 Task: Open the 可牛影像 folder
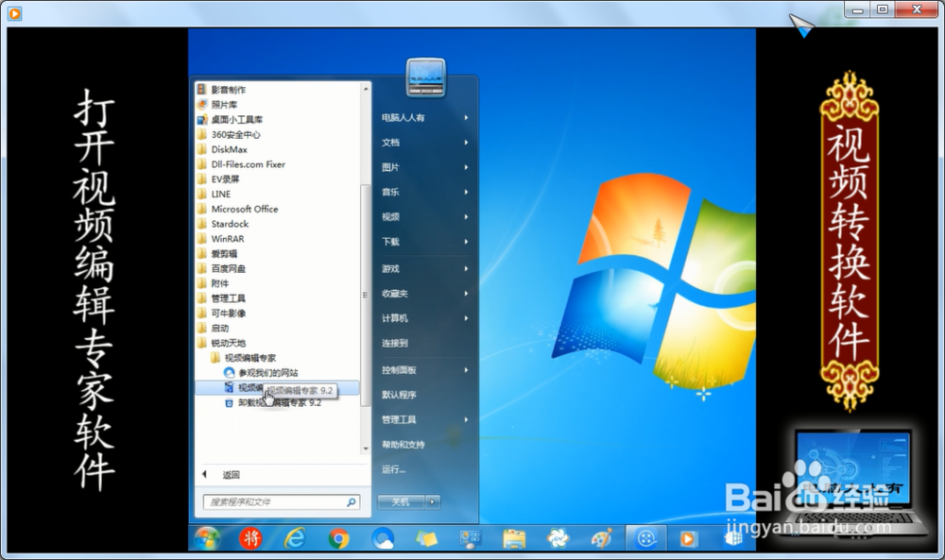tap(222, 314)
